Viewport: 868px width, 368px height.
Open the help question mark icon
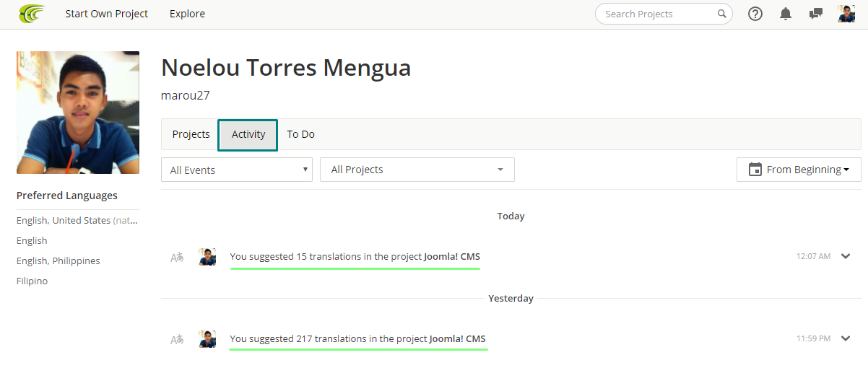[x=755, y=14]
